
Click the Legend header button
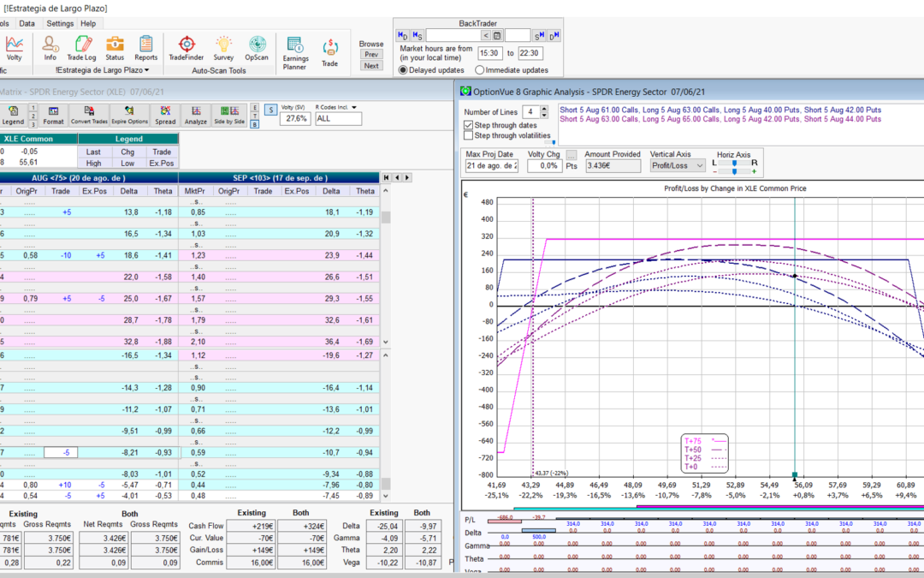click(128, 139)
